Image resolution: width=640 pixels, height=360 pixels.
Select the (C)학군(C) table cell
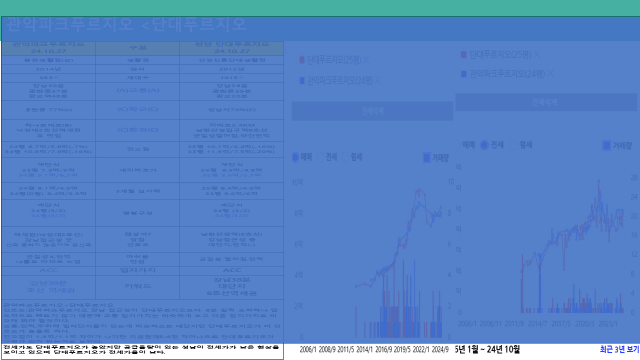coord(138,109)
